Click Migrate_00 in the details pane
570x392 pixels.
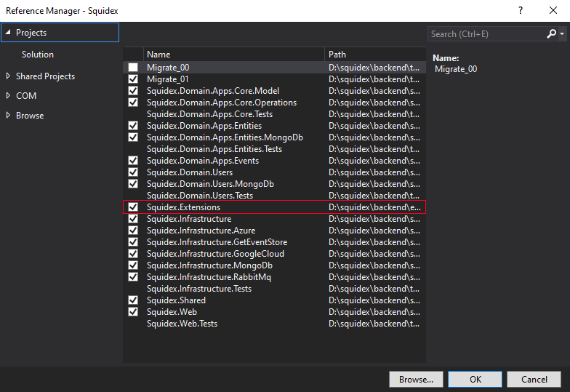tap(456, 68)
